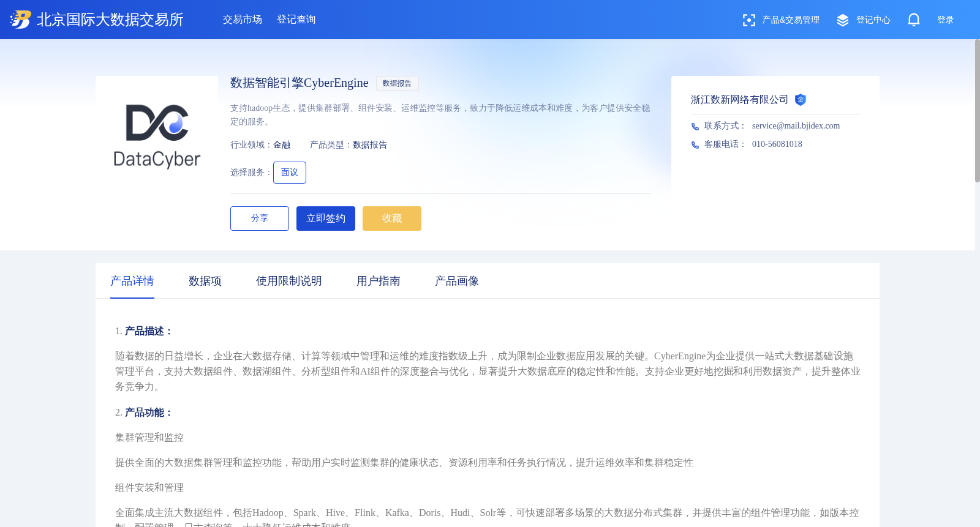Click the 集群管理和监控 subheading text

click(x=149, y=438)
